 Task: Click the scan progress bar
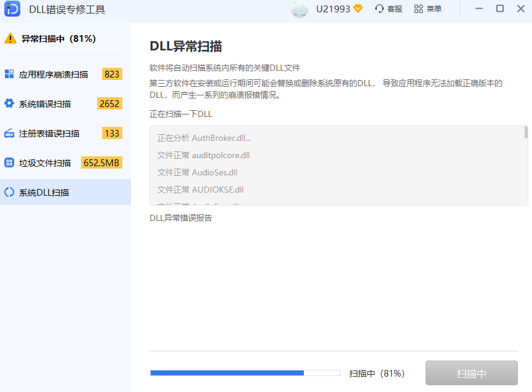(246, 373)
